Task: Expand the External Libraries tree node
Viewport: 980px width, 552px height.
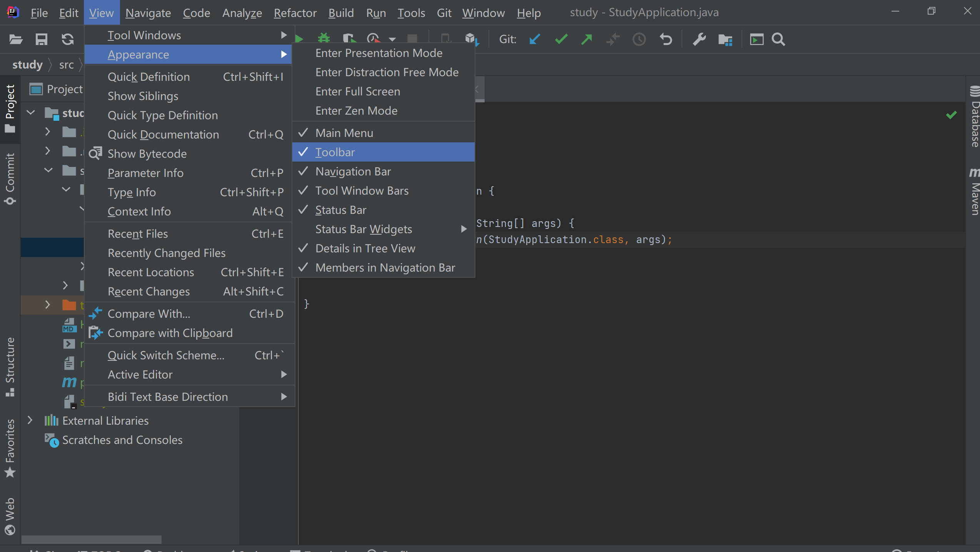Action: tap(30, 420)
